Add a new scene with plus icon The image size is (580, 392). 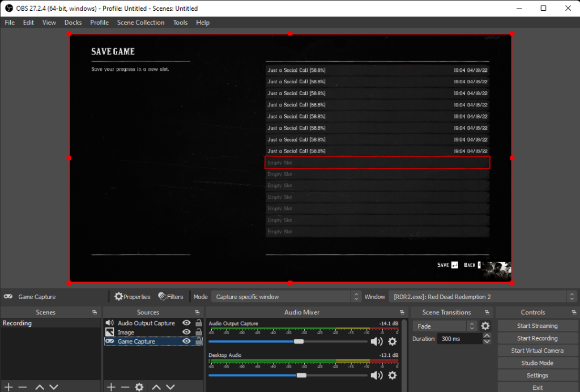[x=8, y=387]
